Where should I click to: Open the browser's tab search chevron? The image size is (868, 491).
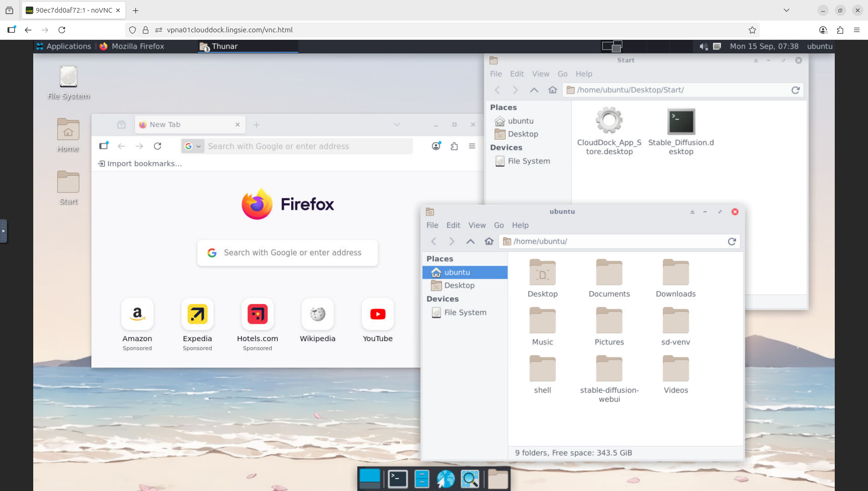coord(787,10)
